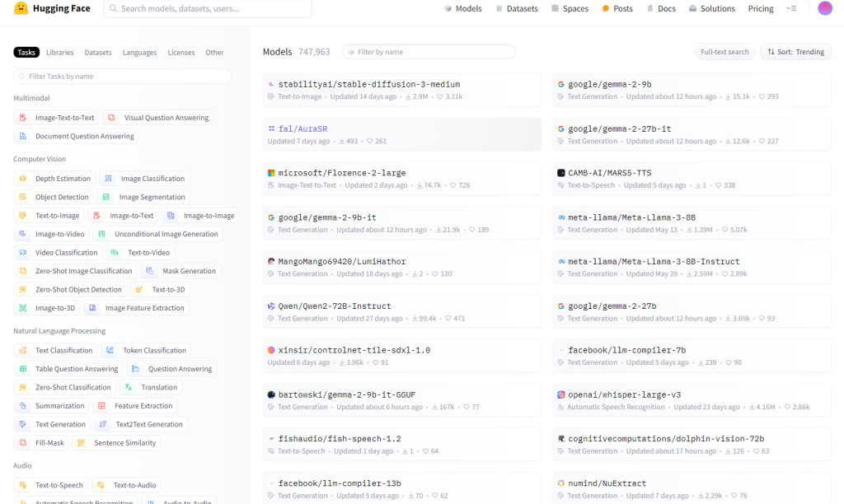Screen dimensions: 844x504
Task: Click the Full-text search button
Action: pyautogui.click(x=724, y=52)
